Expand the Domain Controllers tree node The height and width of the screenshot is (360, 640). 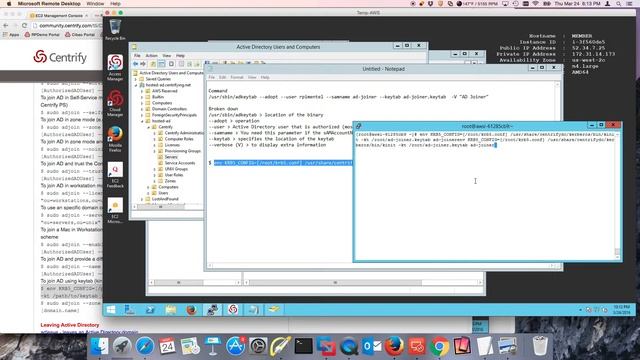point(142,109)
